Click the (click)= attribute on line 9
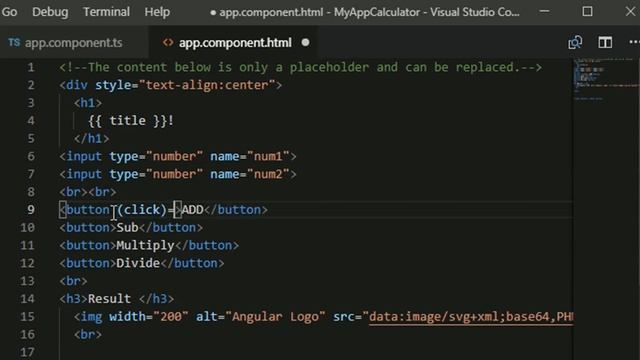The height and width of the screenshot is (360, 640). click(145, 210)
